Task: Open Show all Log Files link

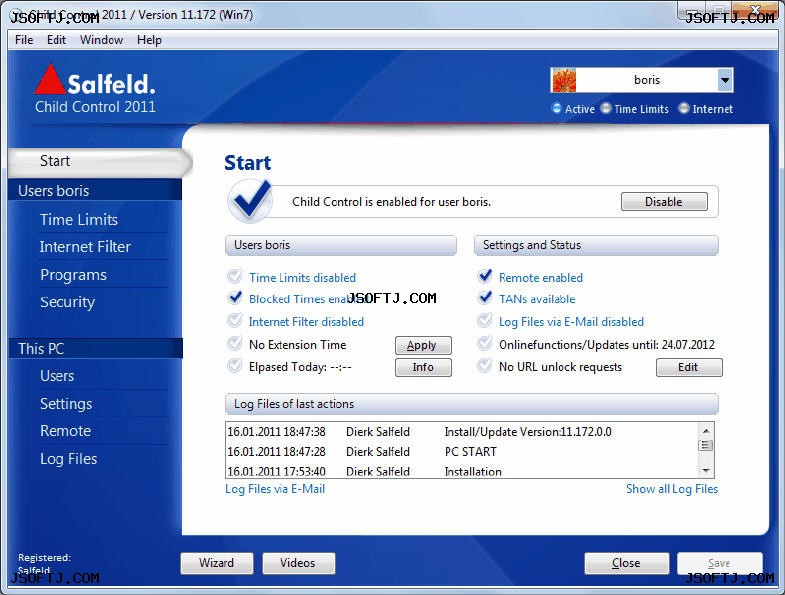Action: coord(672,489)
